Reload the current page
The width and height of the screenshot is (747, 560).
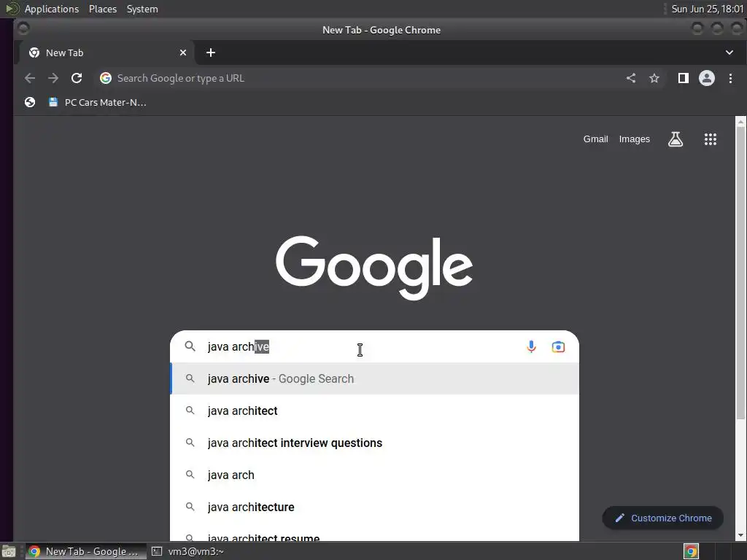tap(77, 78)
